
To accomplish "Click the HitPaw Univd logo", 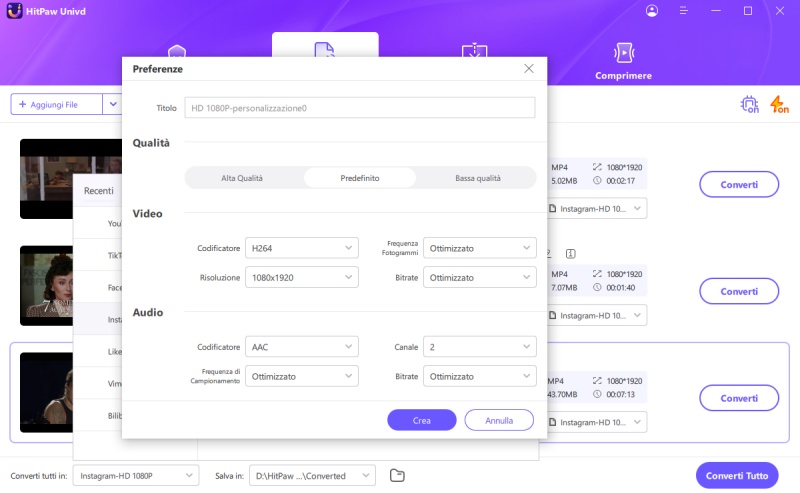I will tap(15, 11).
